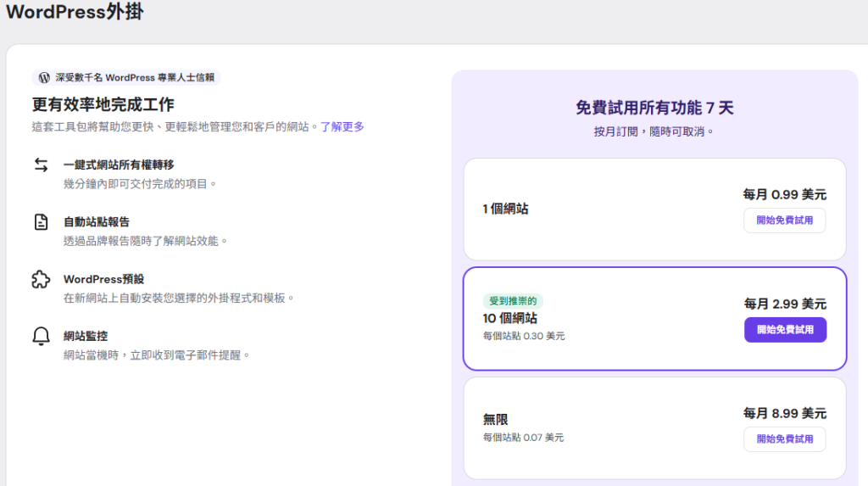Viewport: 868px width, 486px height.
Task: Click 網站當機時 email alert description
Action: pyautogui.click(x=157, y=355)
